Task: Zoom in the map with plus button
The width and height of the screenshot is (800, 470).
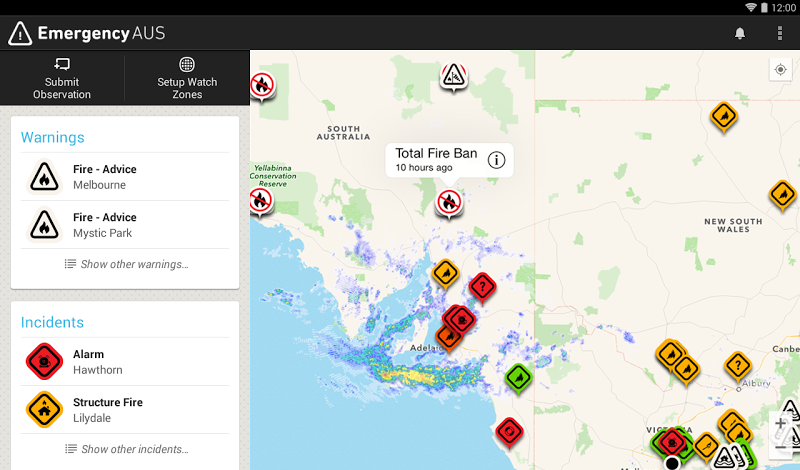Action: [781, 424]
